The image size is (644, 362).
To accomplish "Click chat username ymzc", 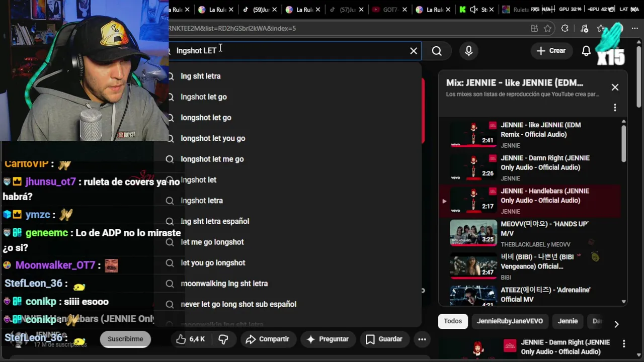I will pos(38,215).
